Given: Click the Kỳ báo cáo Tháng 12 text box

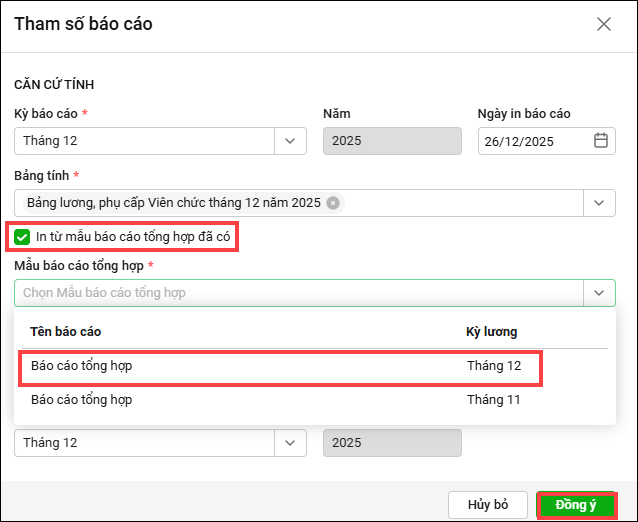Looking at the screenshot, I should (x=145, y=141).
